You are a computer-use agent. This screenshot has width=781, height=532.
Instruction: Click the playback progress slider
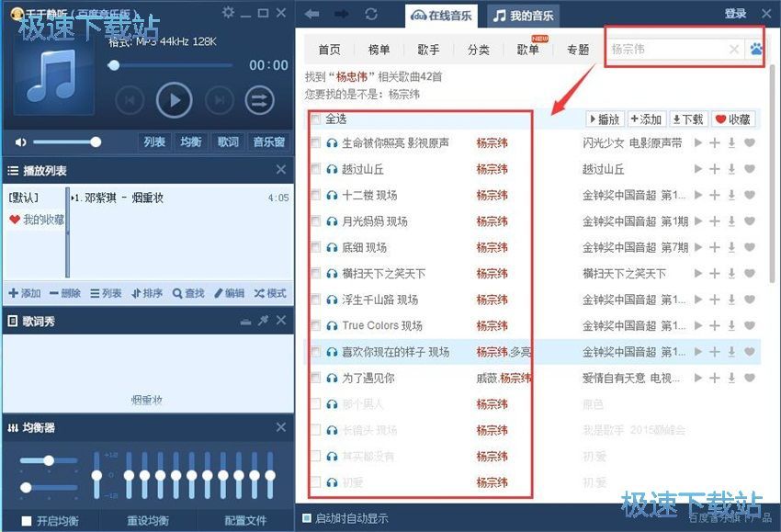click(x=170, y=65)
